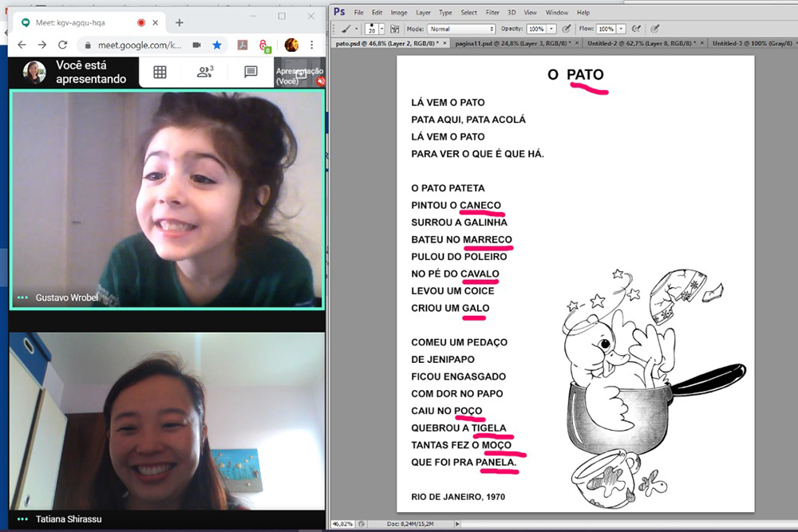Open the Layer menu in Photoshop
Viewport: 798px width, 532px height.
(423, 13)
